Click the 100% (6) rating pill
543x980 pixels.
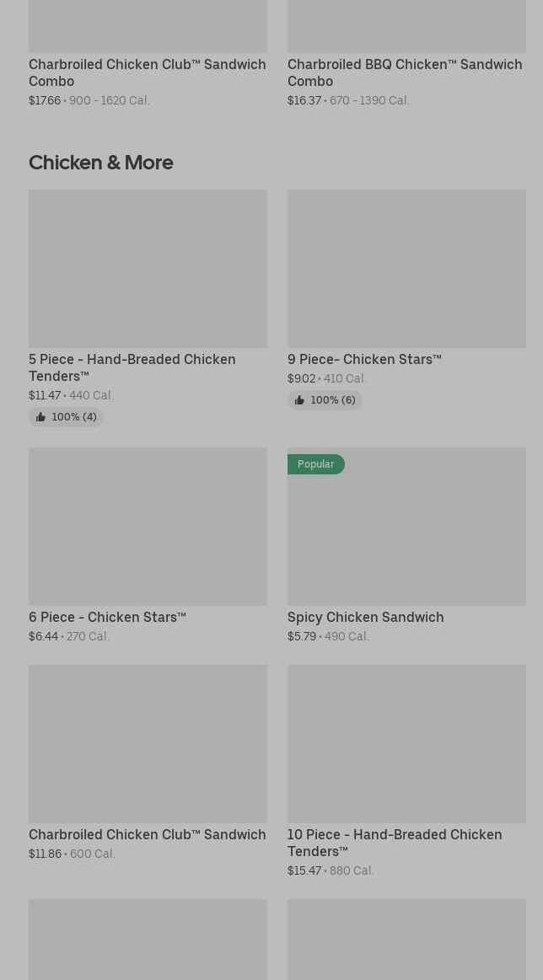(x=325, y=400)
